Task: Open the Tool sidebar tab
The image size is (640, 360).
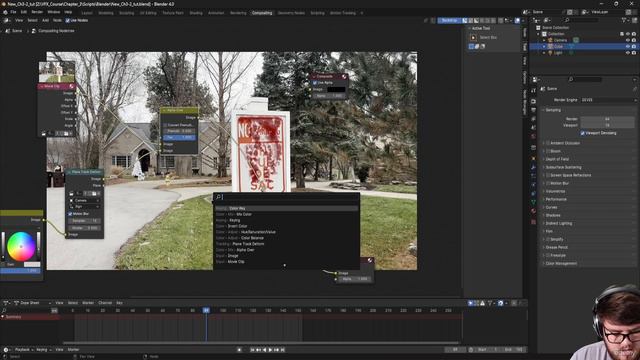Action: (x=525, y=47)
